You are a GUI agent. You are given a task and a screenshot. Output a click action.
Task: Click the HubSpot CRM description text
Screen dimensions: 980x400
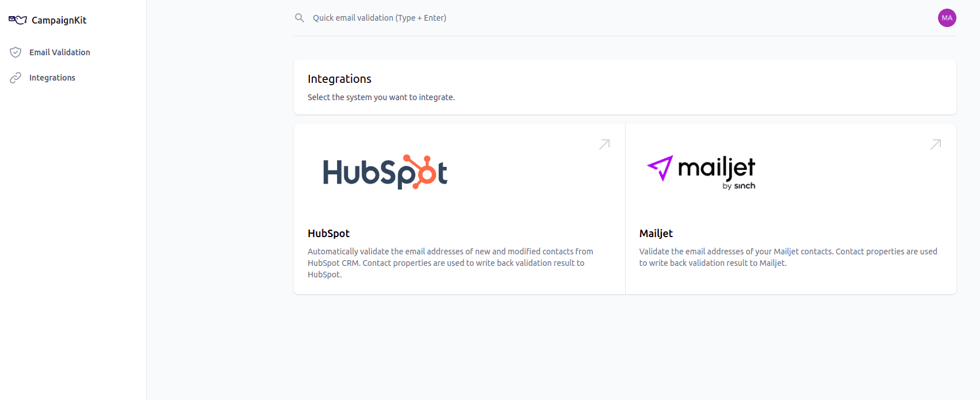pyautogui.click(x=450, y=262)
